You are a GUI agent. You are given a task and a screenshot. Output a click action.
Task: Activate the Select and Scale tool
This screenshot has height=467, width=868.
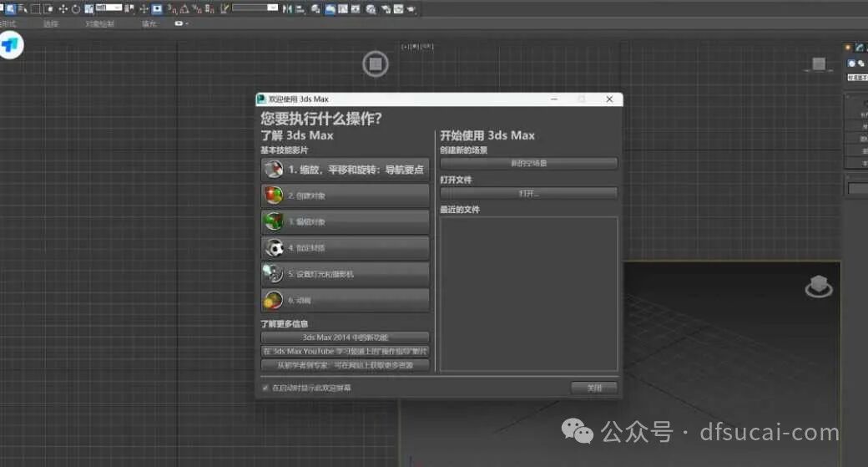(x=88, y=9)
